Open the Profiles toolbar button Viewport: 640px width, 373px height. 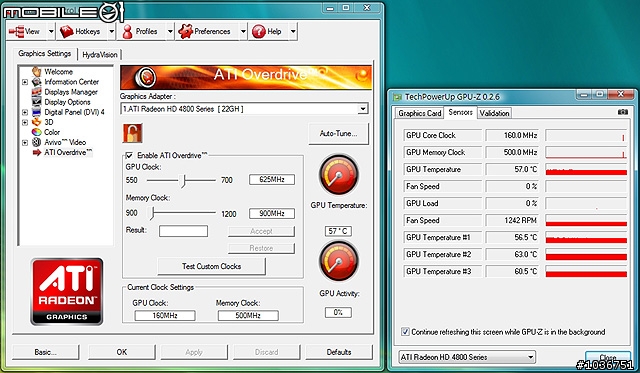tap(141, 31)
